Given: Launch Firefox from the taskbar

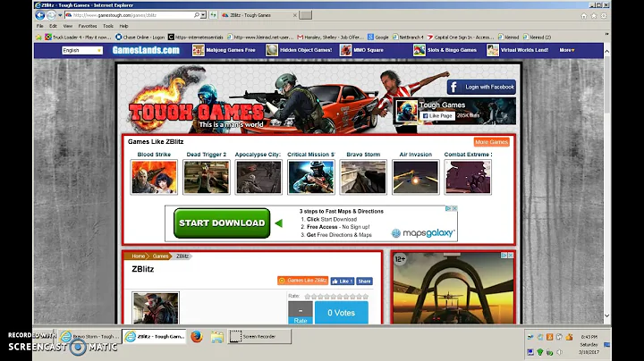Looking at the screenshot, I should pyautogui.click(x=197, y=336).
